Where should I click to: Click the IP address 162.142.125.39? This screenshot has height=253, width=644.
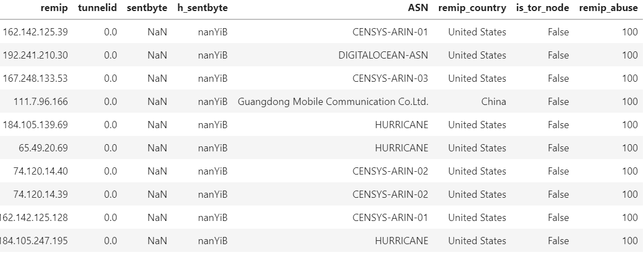pyautogui.click(x=35, y=32)
